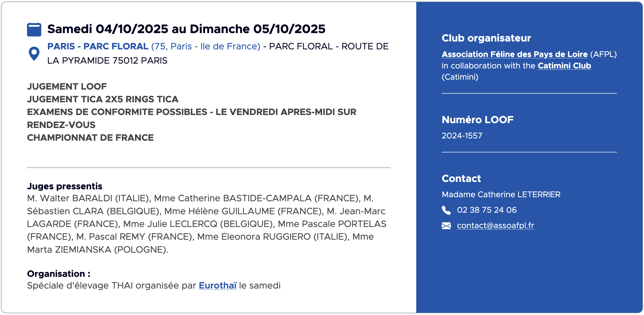Image resolution: width=644 pixels, height=315 pixels.
Task: Select the Samedi 04/10/2025 date heading
Action: [x=186, y=29]
